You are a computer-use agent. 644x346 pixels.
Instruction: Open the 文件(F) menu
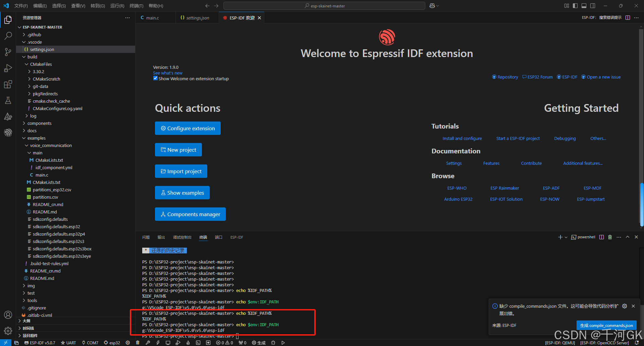pyautogui.click(x=21, y=6)
